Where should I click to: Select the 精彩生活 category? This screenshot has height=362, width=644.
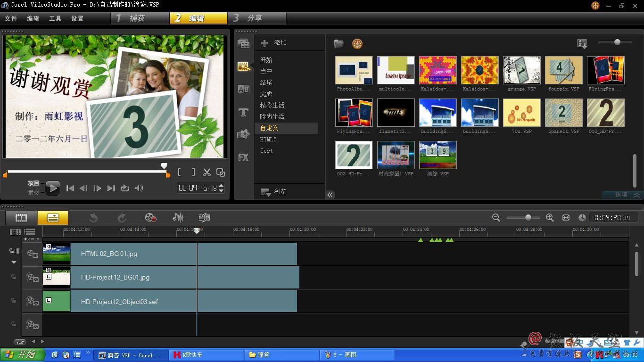272,105
